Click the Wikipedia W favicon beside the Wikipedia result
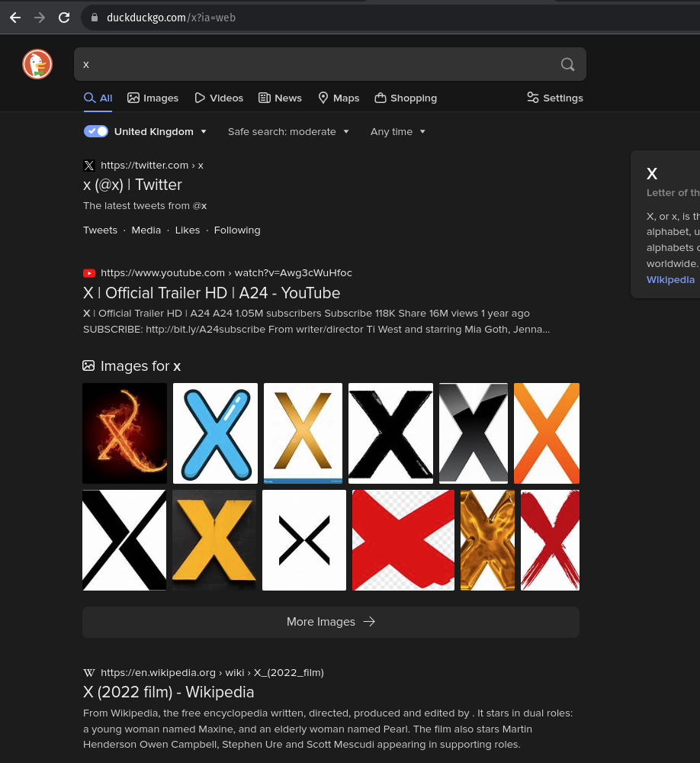The image size is (700, 763). point(89,672)
